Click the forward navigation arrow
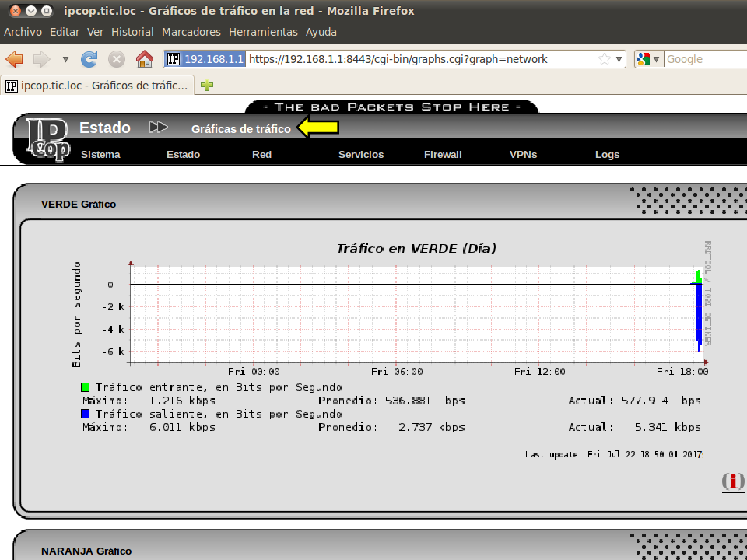 coord(42,59)
